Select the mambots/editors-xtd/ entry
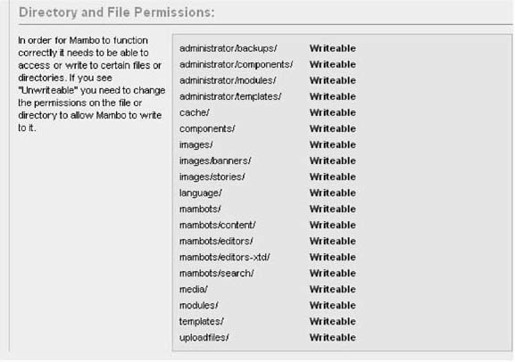 (x=224, y=257)
